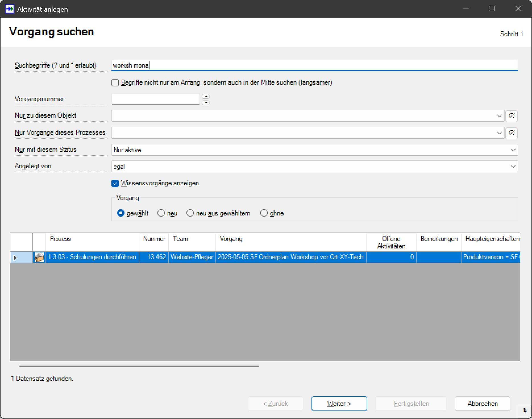Click the 'Produktversion = SF' cell
532x419 pixels.
point(491,257)
